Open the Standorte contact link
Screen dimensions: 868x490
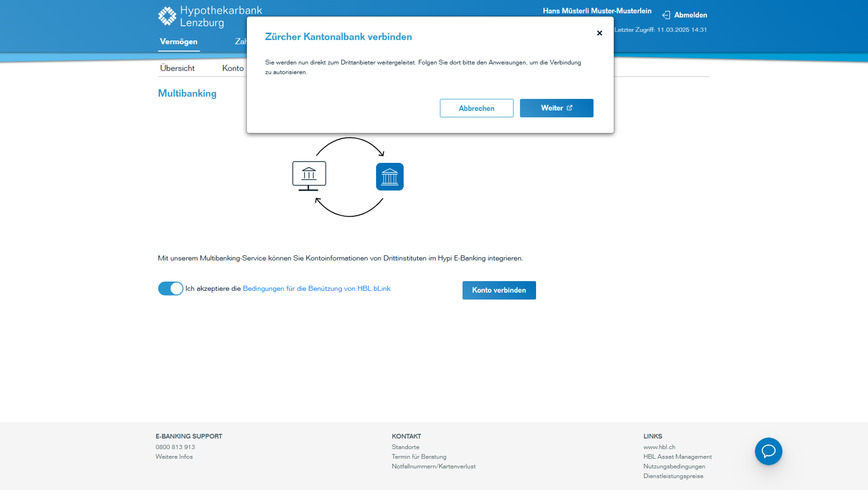(x=405, y=447)
